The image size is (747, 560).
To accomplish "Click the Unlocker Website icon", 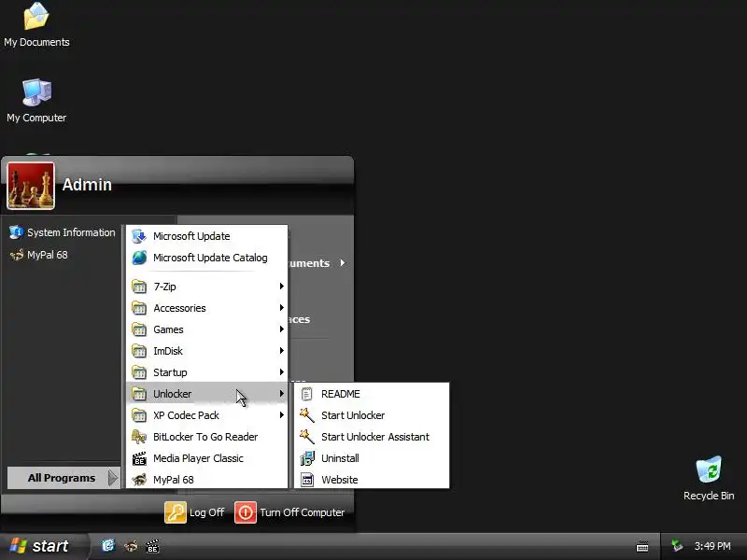I will [307, 480].
